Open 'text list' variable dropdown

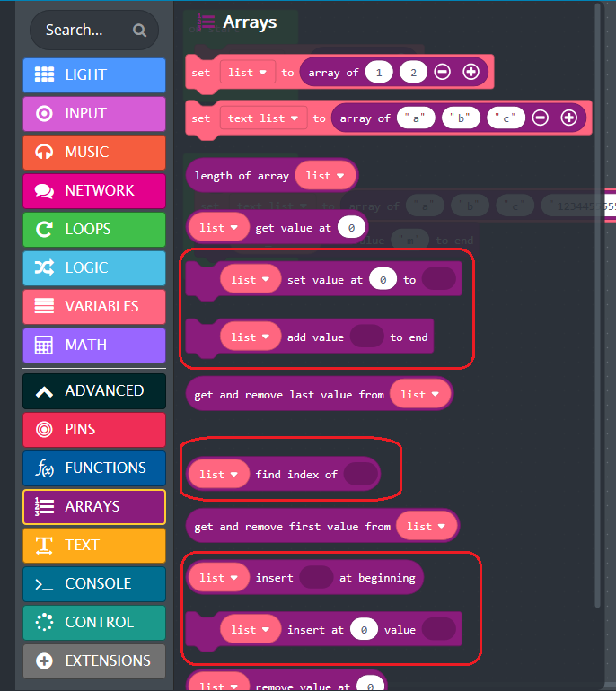263,118
